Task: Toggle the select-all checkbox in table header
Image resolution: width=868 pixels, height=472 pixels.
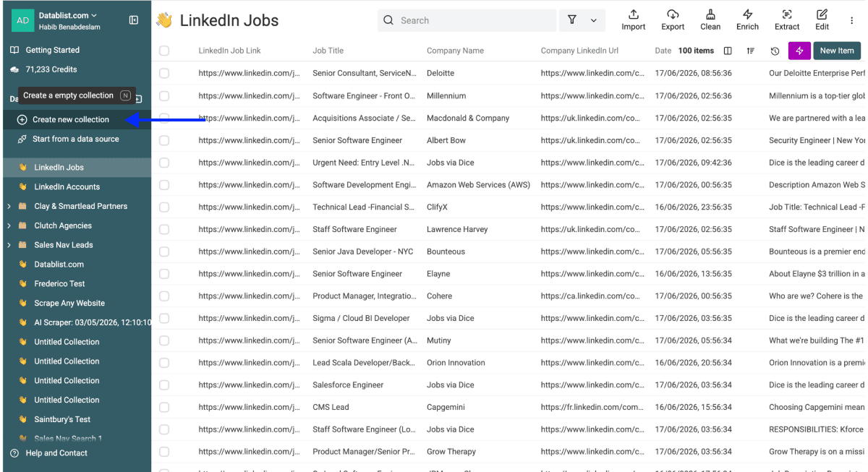Action: pyautogui.click(x=164, y=51)
